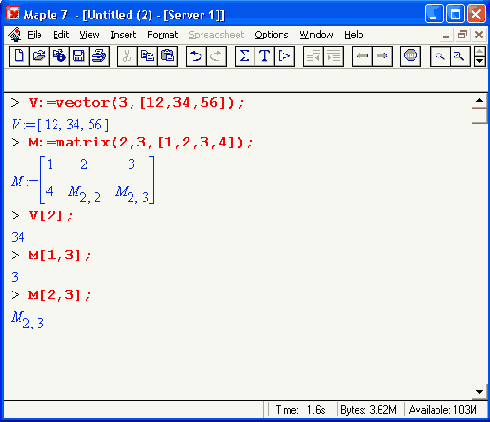The image size is (490, 422).
Task: Save the worksheet using the floppy disk icon
Action: tap(79, 56)
